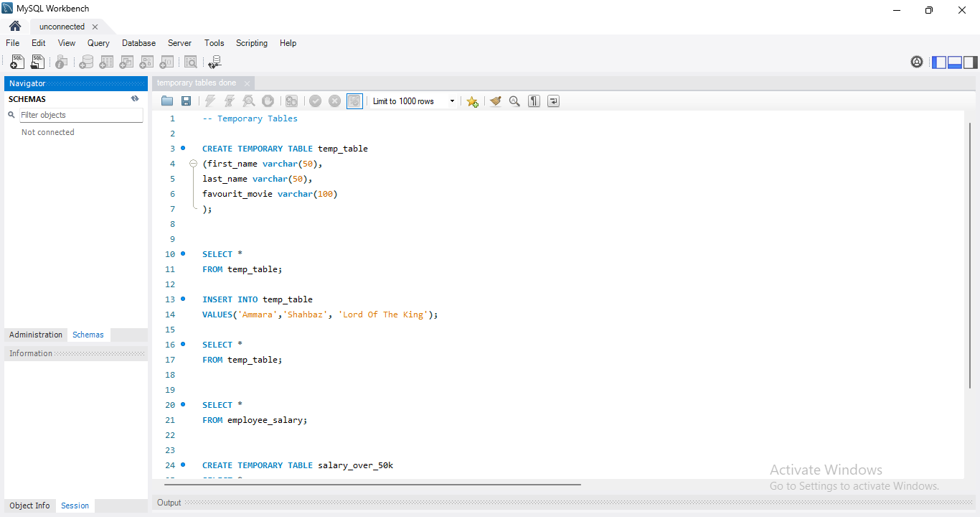Open a script file in this editor
The image size is (980, 517).
(x=167, y=101)
